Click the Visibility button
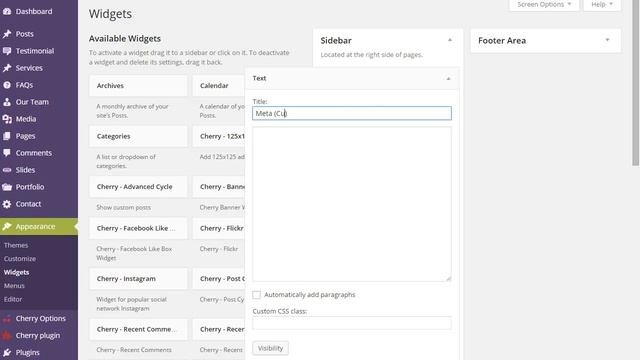This screenshot has width=640, height=360. click(x=270, y=348)
